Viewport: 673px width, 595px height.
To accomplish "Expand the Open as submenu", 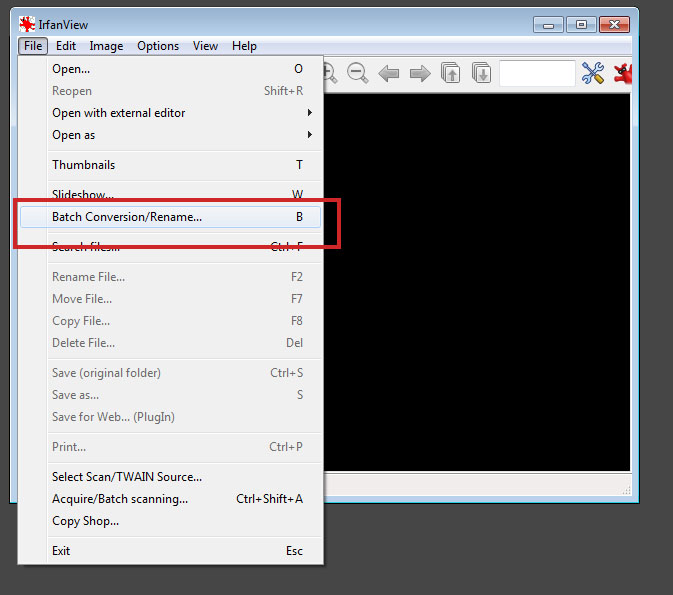I will click(170, 135).
